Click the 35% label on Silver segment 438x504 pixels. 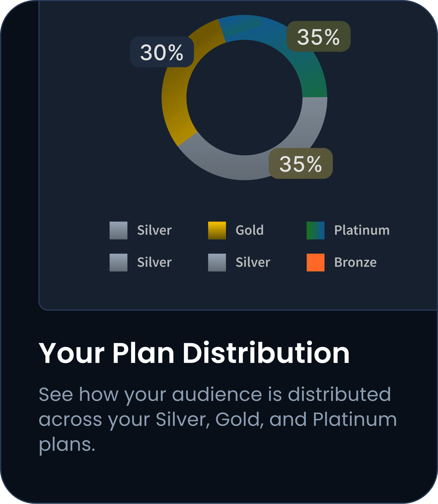pos(301,164)
